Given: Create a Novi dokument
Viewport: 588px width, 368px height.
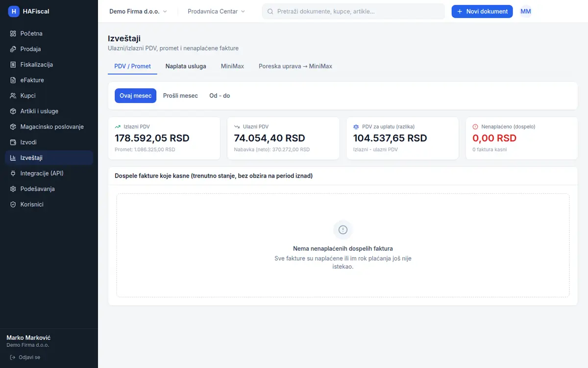Looking at the screenshot, I should pyautogui.click(x=482, y=11).
